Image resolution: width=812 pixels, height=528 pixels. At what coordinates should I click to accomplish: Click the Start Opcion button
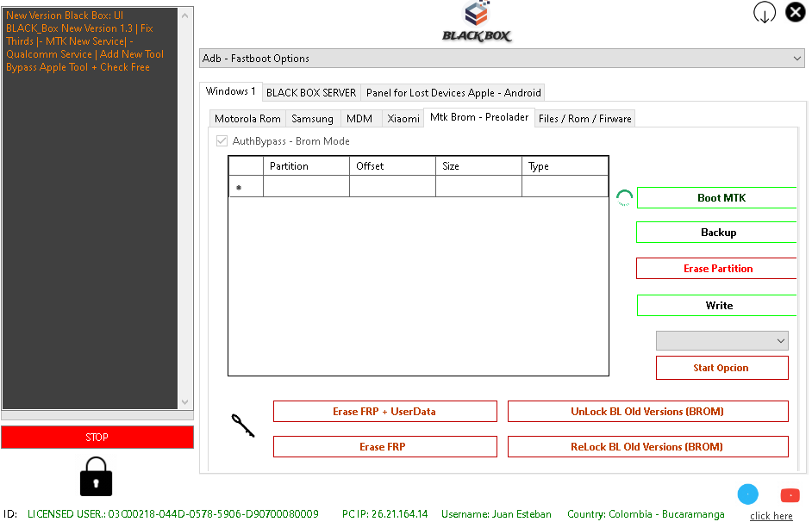tap(721, 368)
